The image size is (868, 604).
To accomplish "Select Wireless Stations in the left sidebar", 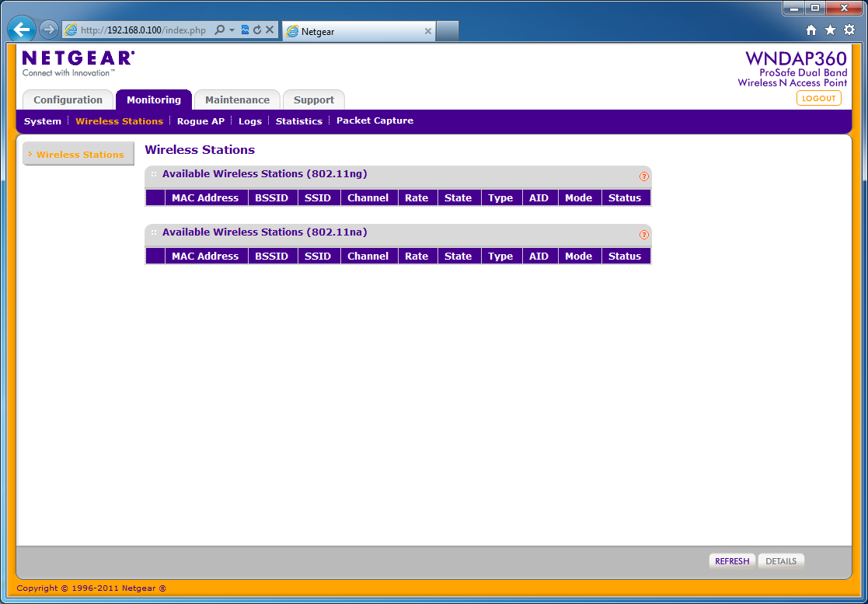I will [x=78, y=155].
